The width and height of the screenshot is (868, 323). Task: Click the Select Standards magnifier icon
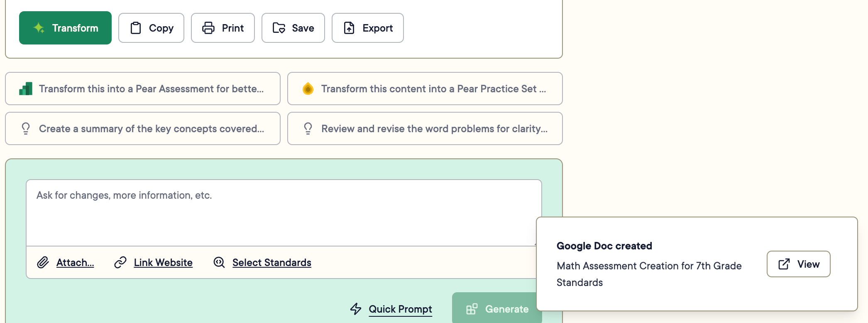pyautogui.click(x=219, y=262)
